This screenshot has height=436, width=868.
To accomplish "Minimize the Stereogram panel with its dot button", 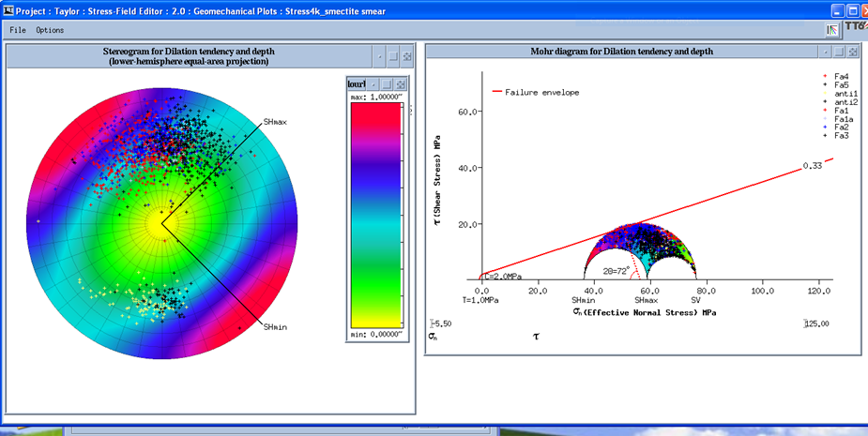I will click(379, 56).
